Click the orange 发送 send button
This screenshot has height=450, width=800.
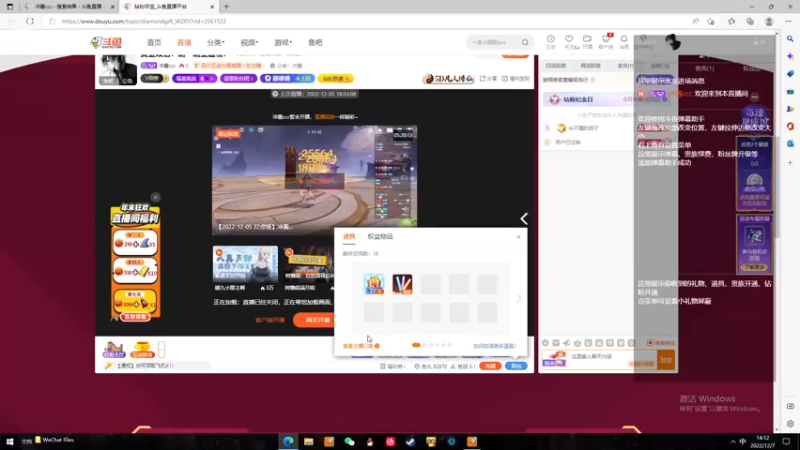click(x=666, y=360)
